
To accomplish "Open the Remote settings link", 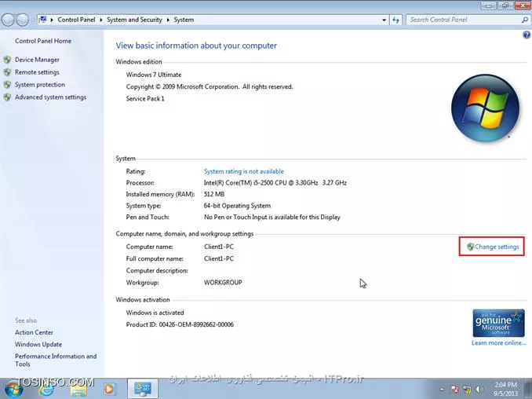I will pyautogui.click(x=37, y=72).
